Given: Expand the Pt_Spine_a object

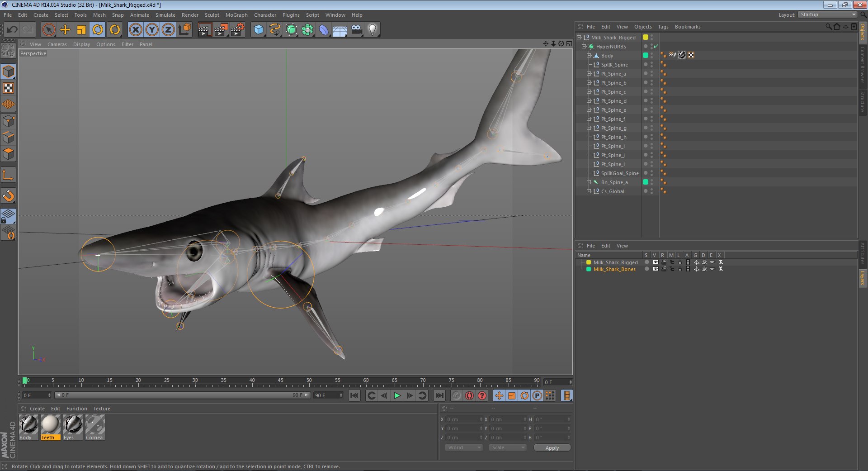Looking at the screenshot, I should tap(589, 73).
